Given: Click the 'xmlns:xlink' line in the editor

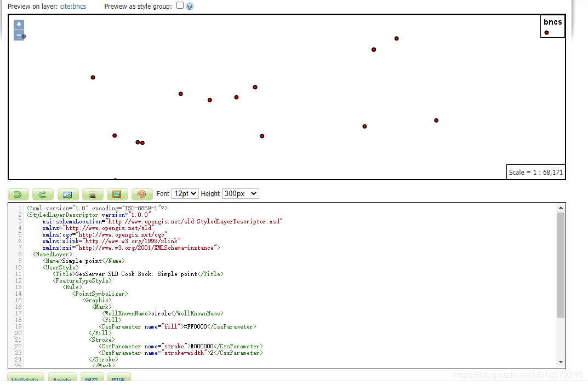Looking at the screenshot, I should [x=111, y=241].
